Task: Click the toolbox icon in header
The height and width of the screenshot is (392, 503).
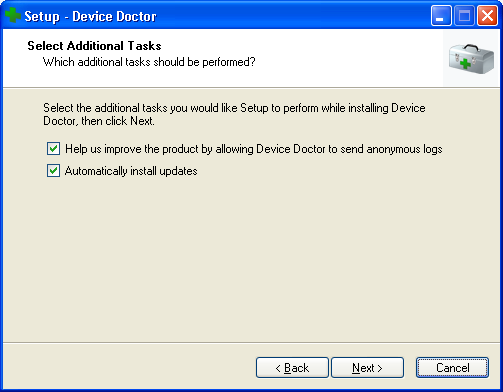Action: click(471, 59)
